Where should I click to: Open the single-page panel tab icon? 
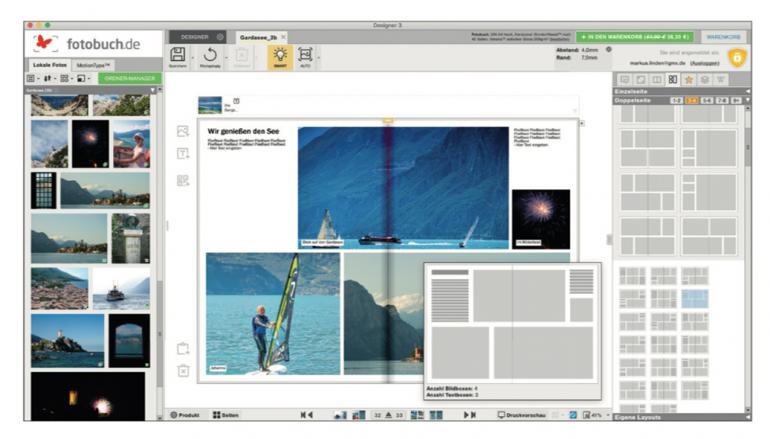pos(657,80)
